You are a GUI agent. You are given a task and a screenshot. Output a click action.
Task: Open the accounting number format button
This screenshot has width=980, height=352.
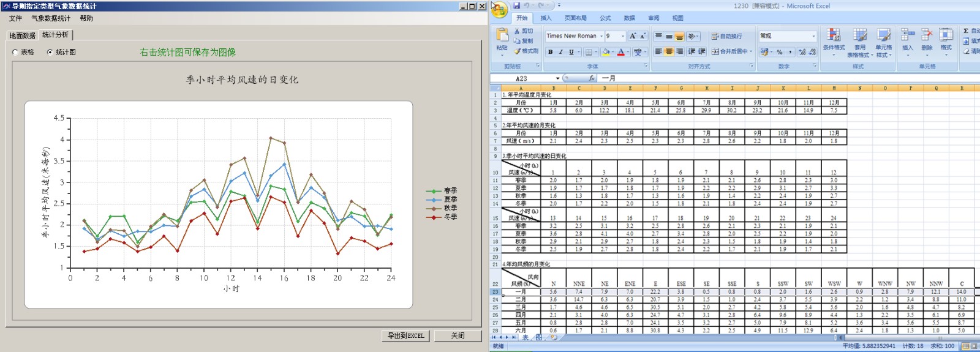click(x=764, y=52)
